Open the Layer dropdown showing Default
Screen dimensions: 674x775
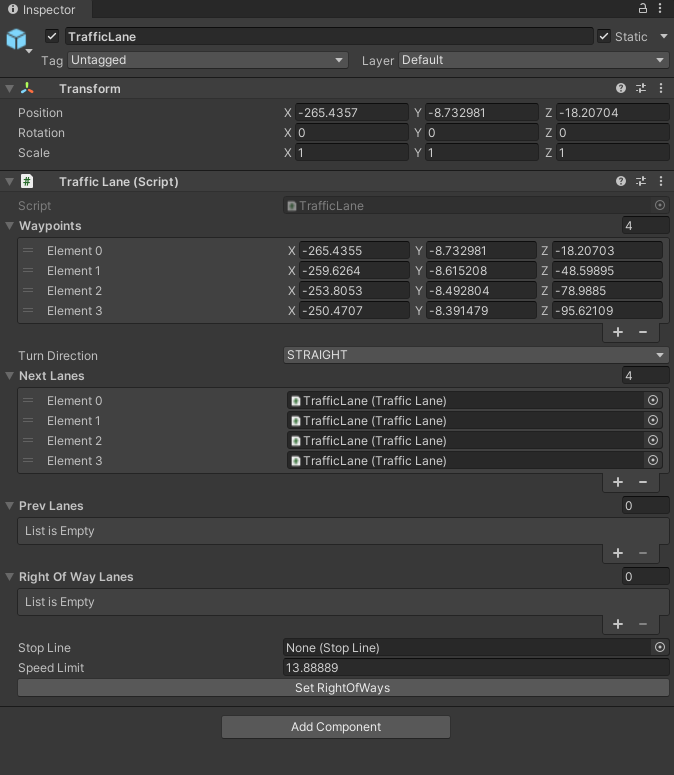533,60
